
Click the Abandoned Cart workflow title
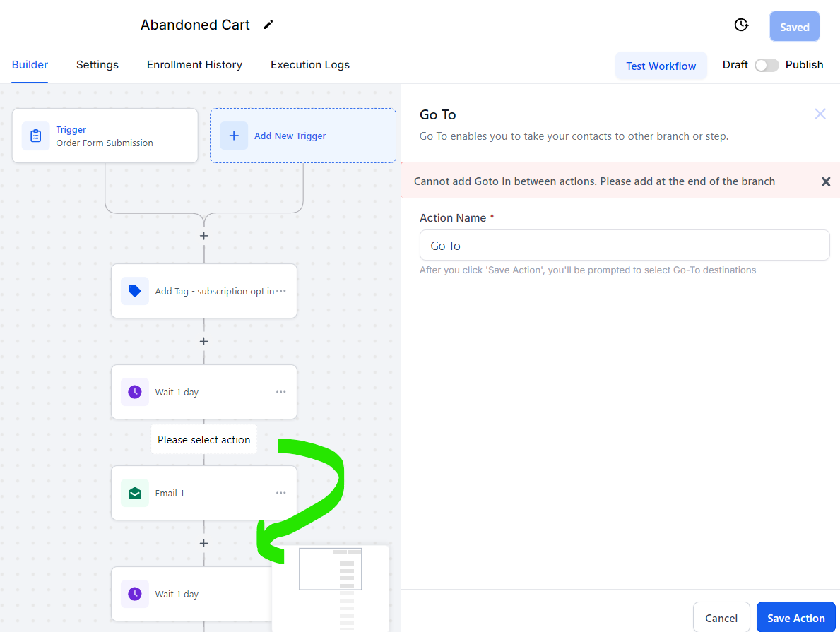(195, 25)
